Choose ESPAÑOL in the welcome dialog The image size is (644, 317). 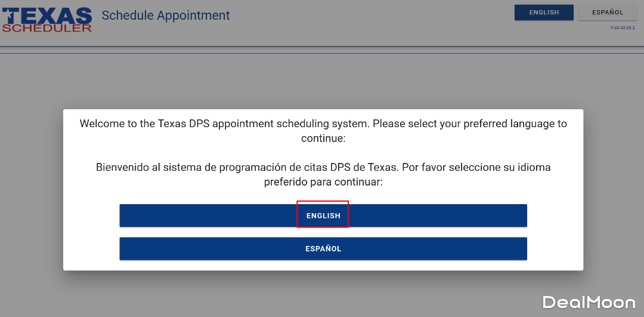click(x=323, y=249)
